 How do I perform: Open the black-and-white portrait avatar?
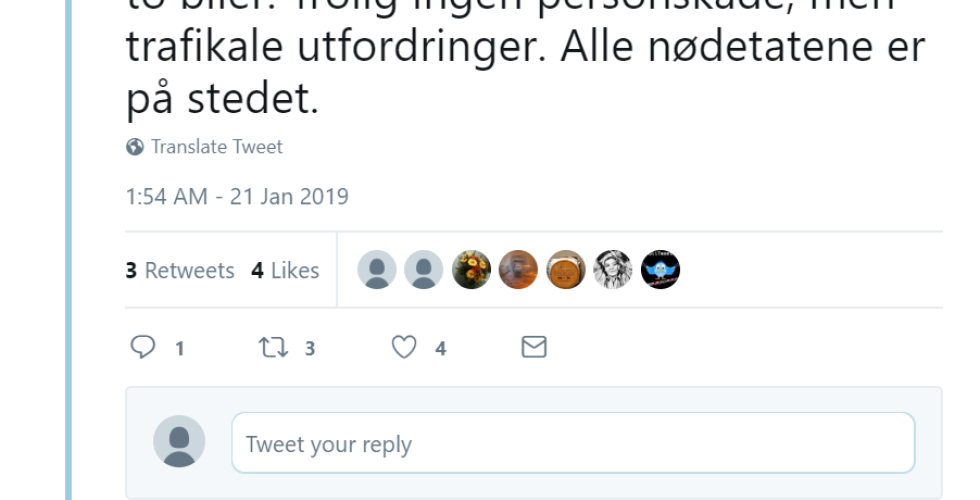click(x=613, y=270)
